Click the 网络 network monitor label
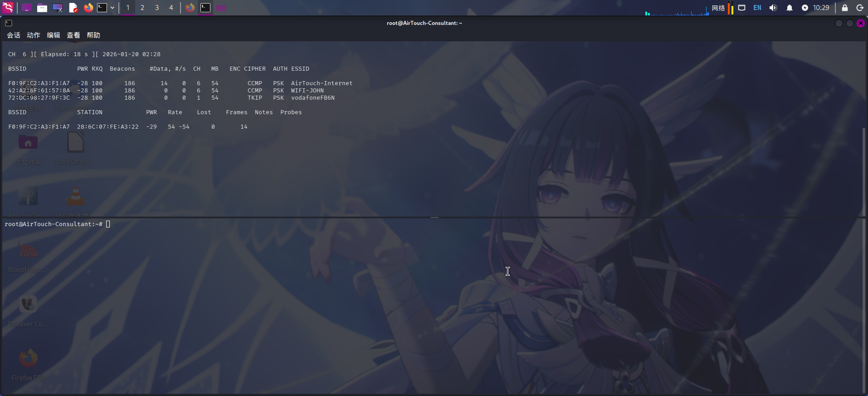This screenshot has height=396, width=868. point(718,8)
